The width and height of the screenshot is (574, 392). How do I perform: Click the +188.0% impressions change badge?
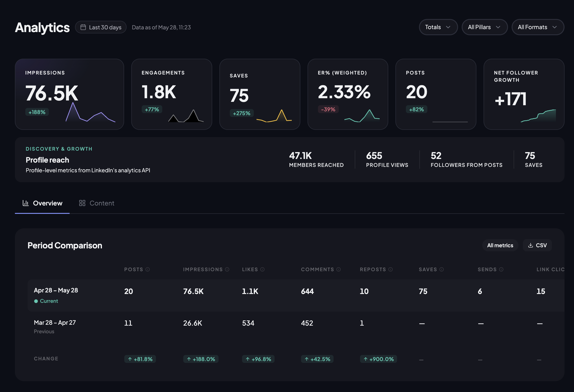201,359
